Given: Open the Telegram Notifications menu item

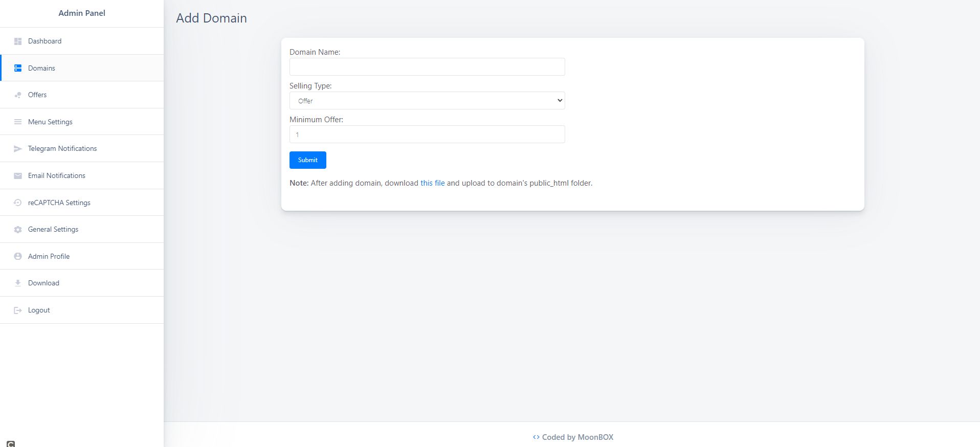Looking at the screenshot, I should [x=62, y=149].
